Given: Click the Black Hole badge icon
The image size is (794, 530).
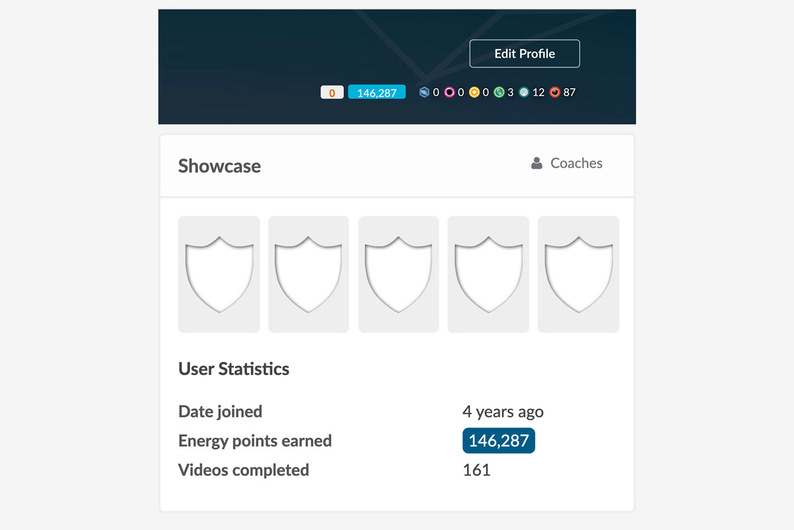Looking at the screenshot, I should [x=449, y=92].
